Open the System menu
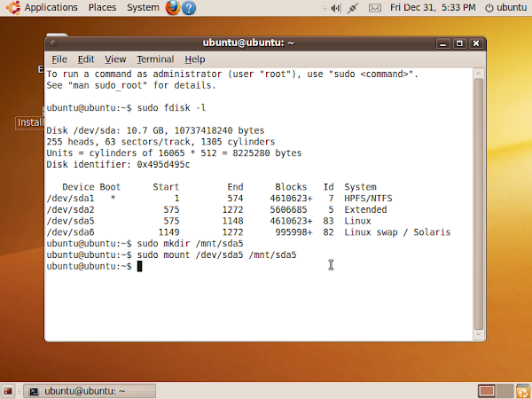The width and height of the screenshot is (532, 399). pyautogui.click(x=143, y=7)
